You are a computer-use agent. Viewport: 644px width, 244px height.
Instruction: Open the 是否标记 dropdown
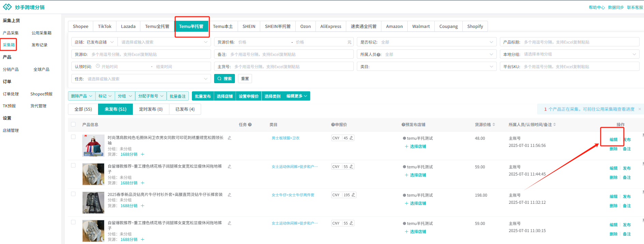click(427, 42)
